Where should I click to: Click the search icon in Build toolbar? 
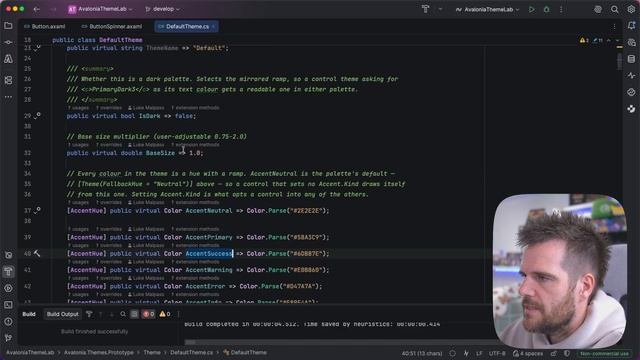pos(123,314)
